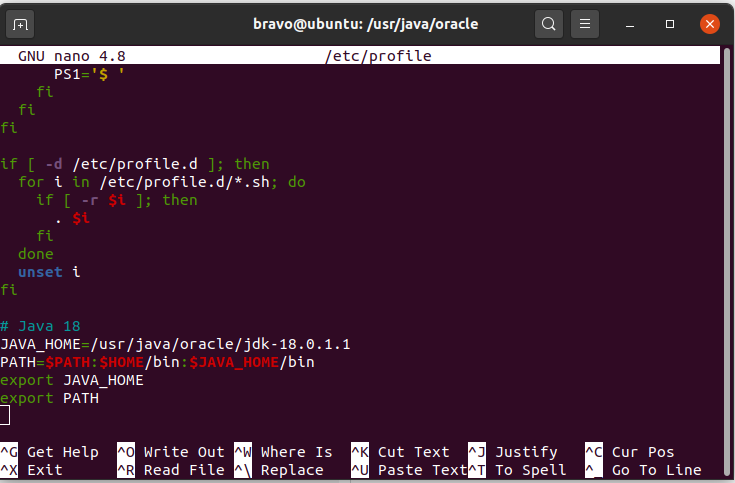
Task: Click ^W Where Is shortcut
Action: (x=283, y=452)
